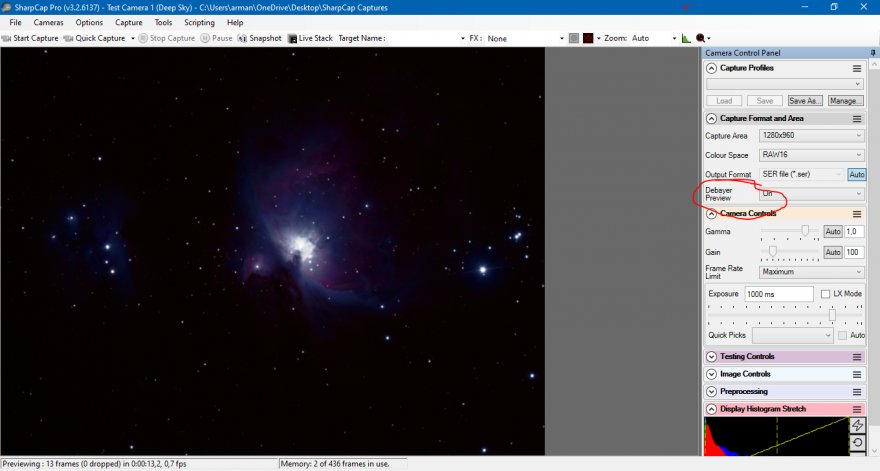Reset histogram stretch with circular arrow icon

[x=857, y=442]
